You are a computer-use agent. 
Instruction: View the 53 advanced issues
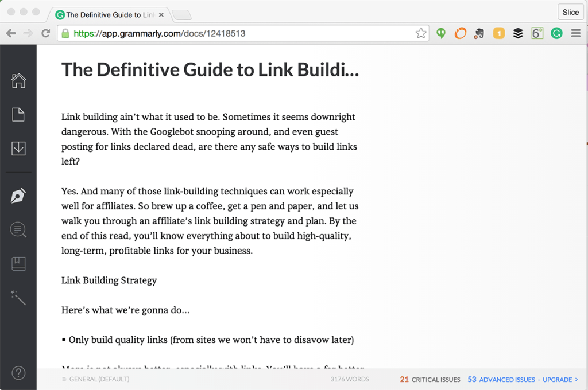click(501, 380)
